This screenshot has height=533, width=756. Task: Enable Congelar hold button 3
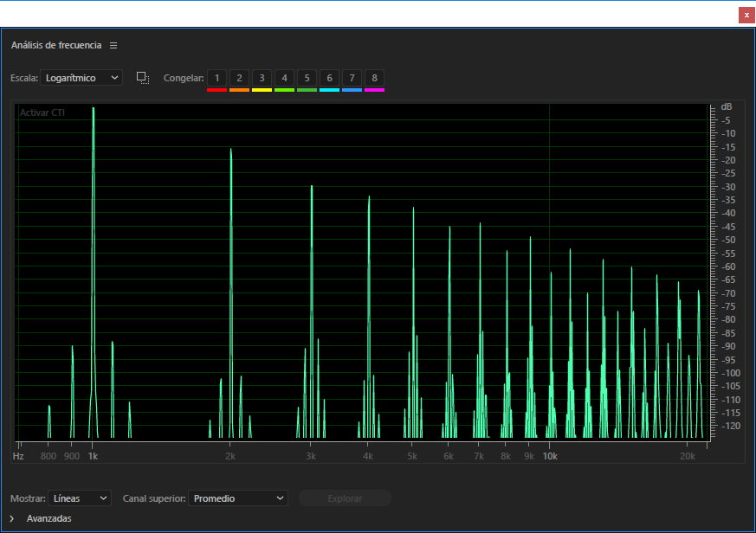tap(262, 78)
